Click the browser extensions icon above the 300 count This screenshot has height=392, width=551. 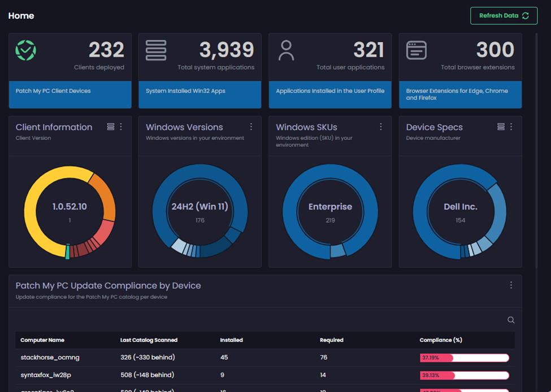click(x=416, y=50)
